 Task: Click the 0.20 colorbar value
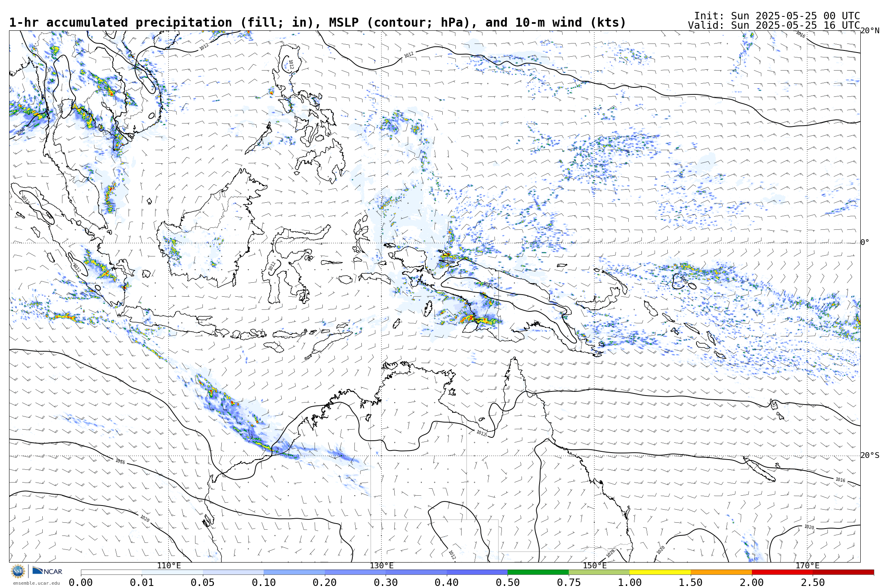coord(325,583)
